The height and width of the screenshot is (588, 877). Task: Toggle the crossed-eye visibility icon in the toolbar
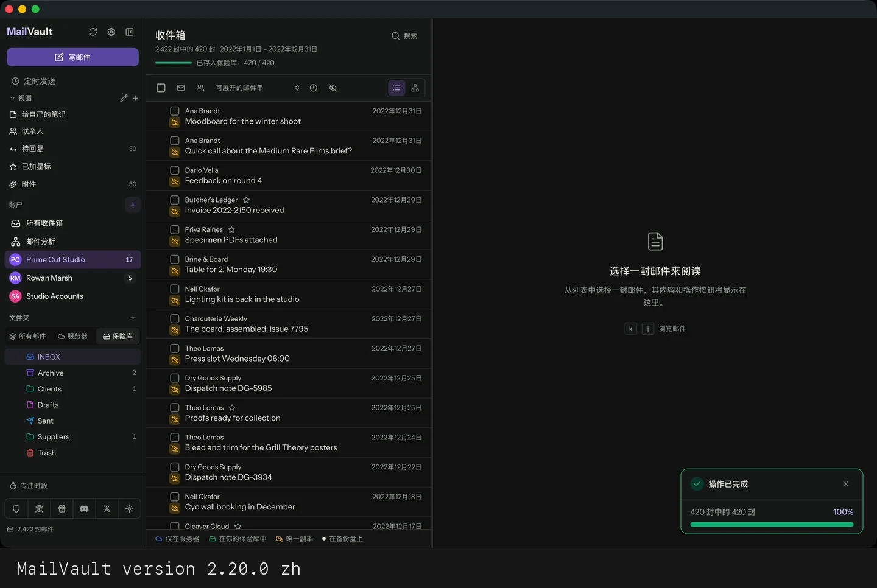(333, 88)
